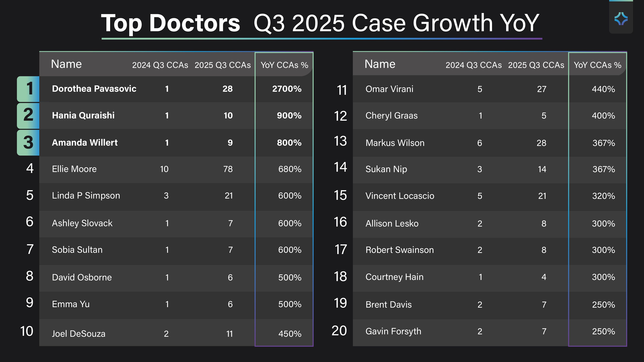
Task: Click the right table's YoY CCAs % header
Action: [x=597, y=65]
